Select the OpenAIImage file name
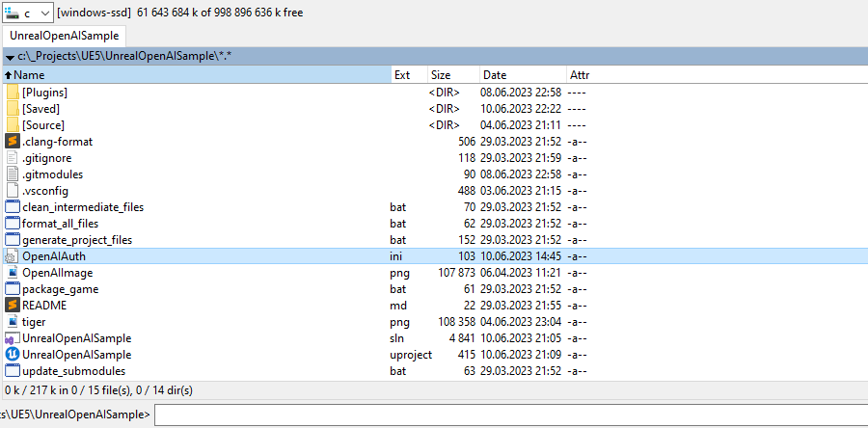This screenshot has width=868, height=428. click(58, 273)
